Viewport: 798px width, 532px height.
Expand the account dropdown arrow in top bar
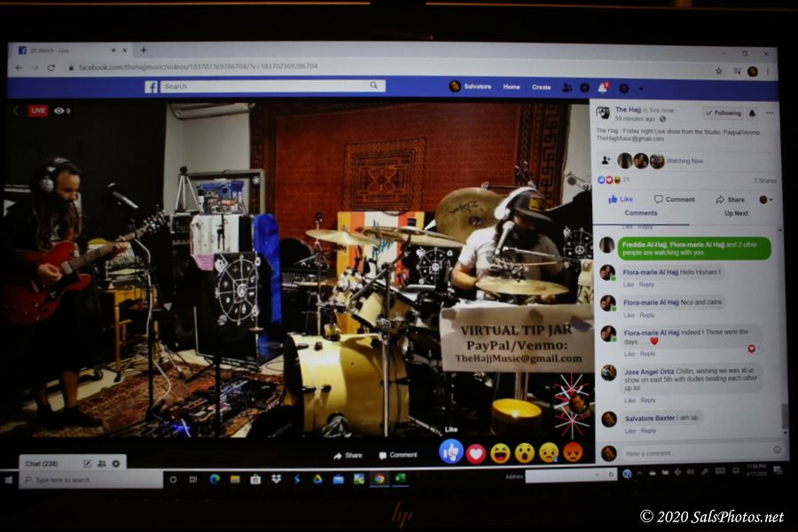tap(641, 88)
